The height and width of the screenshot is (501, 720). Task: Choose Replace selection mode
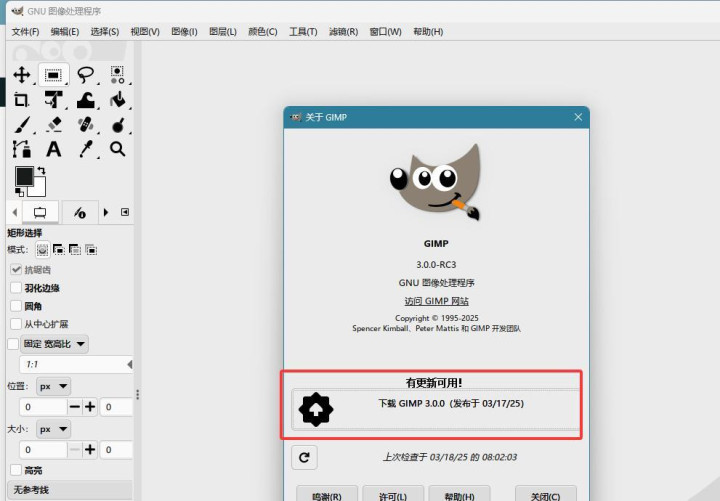[x=42, y=250]
